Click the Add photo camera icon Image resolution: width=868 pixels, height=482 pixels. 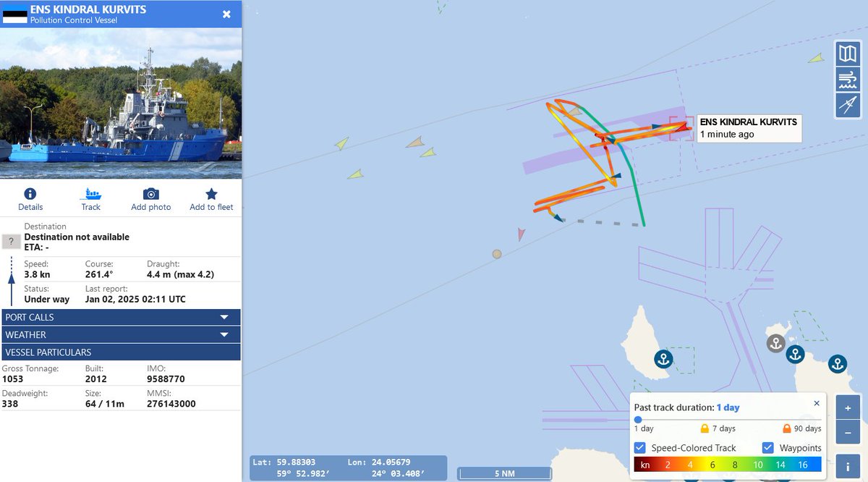(150, 194)
